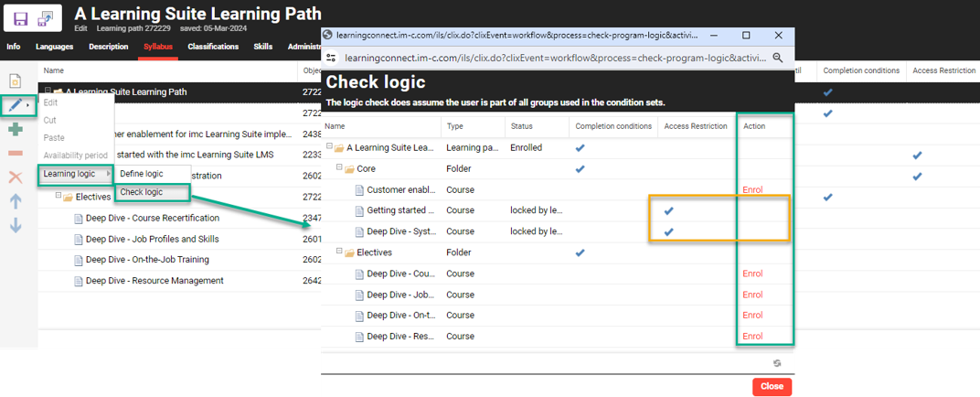This screenshot has width=980, height=397.
Task: Click the browser zoom magnifier icon
Action: pyautogui.click(x=777, y=58)
